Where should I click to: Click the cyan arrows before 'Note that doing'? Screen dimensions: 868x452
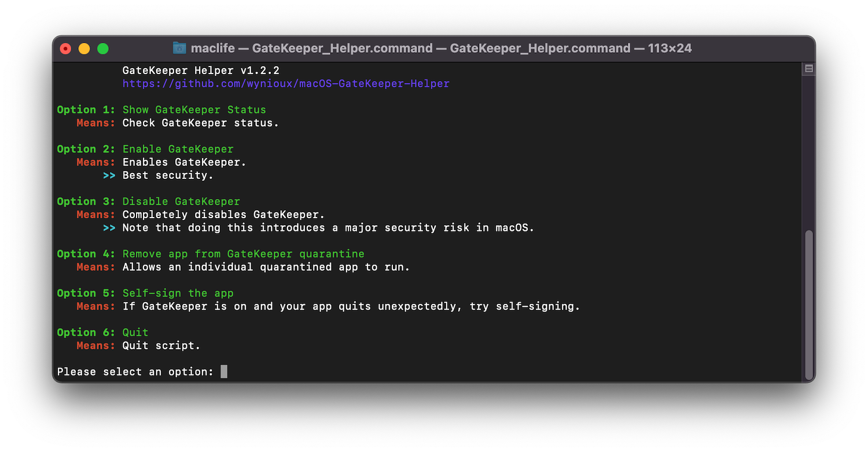[x=109, y=227]
